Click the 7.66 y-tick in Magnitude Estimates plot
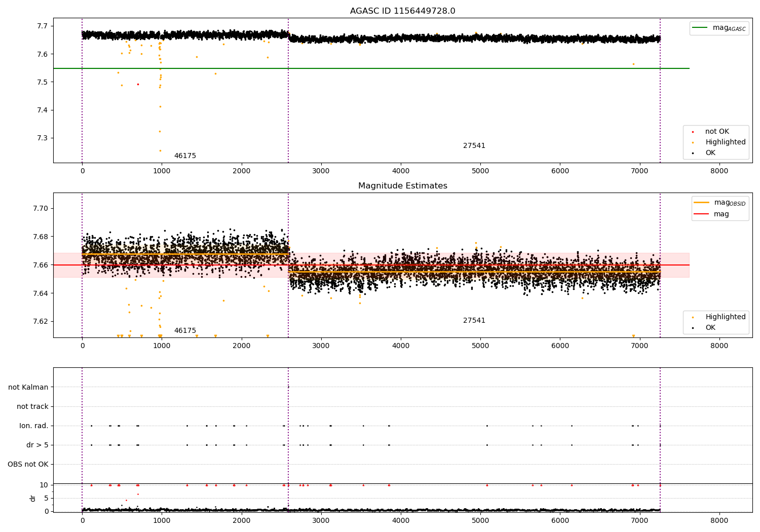Screen dimensions: 760x532 coord(41,265)
